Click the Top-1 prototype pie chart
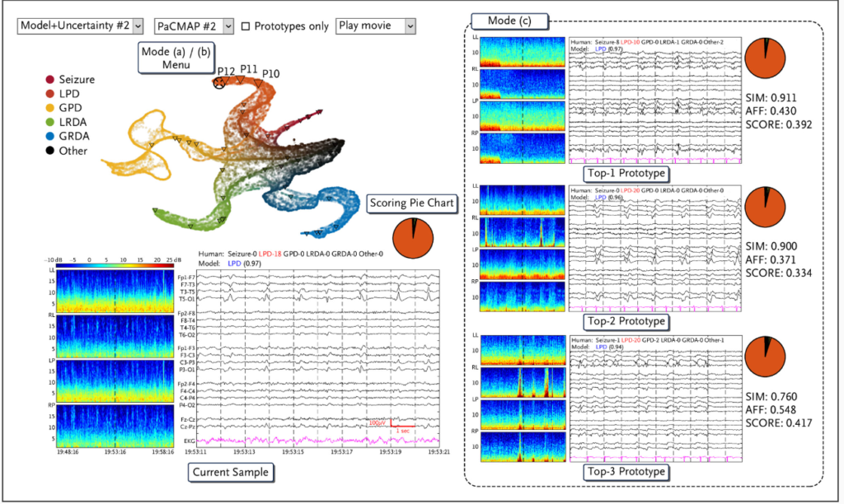The height and width of the screenshot is (504, 844). [x=765, y=58]
